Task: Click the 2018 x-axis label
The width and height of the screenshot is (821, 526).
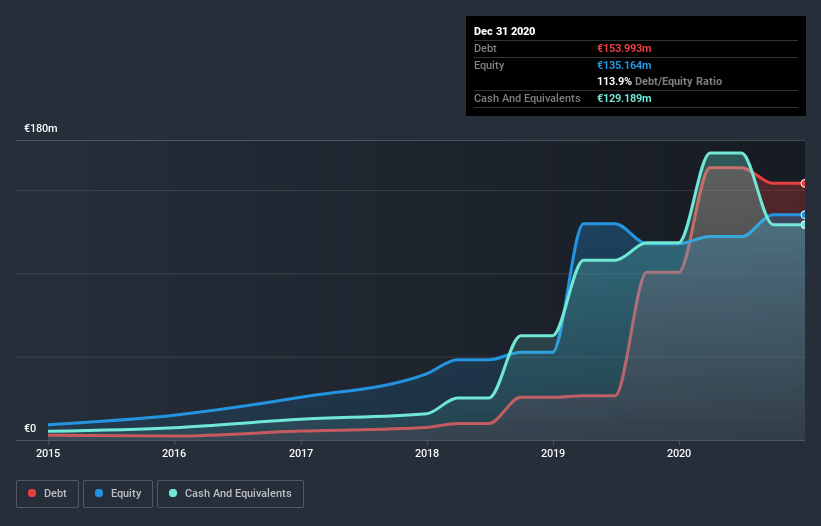Action: pos(427,453)
